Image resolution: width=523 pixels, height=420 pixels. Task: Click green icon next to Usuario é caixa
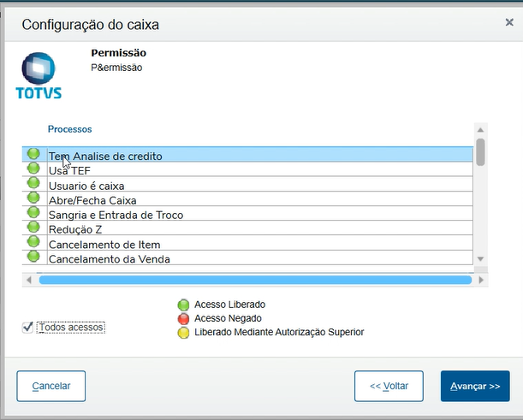click(33, 183)
